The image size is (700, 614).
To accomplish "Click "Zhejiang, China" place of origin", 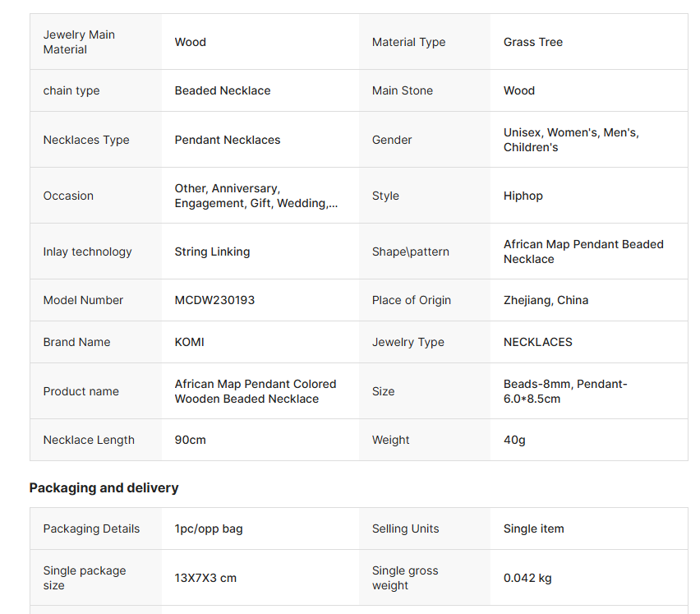I will click(546, 300).
